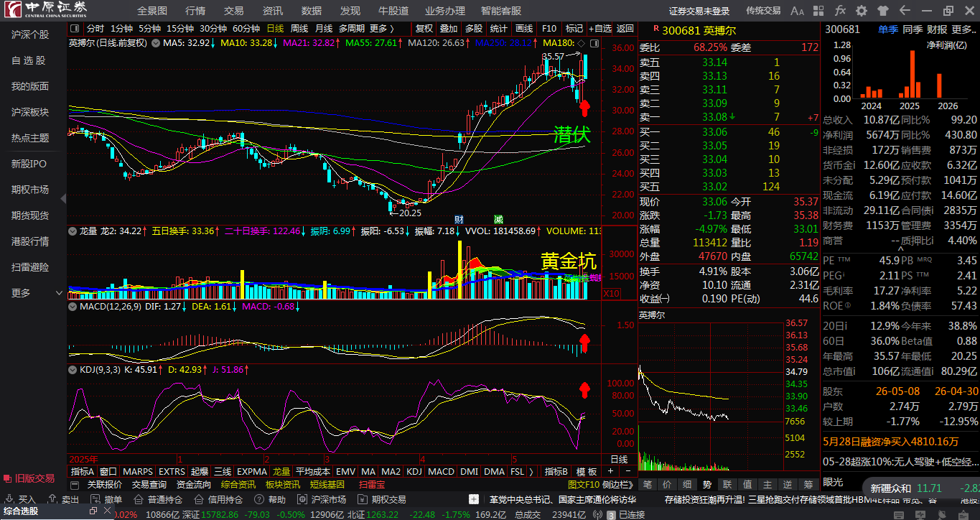
Task: Toggle the 画线 drawing tool
Action: (523, 29)
